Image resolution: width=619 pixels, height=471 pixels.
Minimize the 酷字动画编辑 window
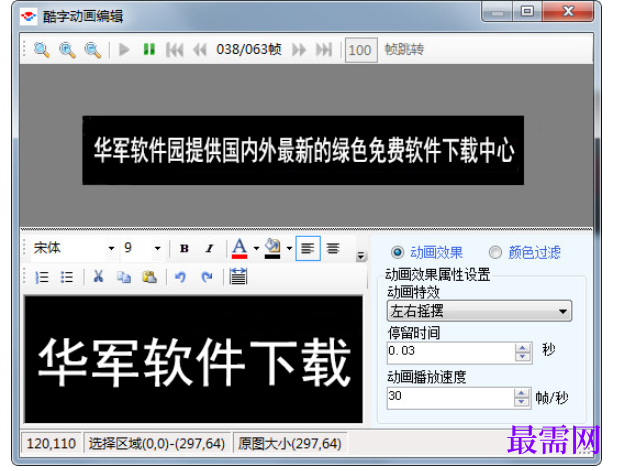[497, 12]
